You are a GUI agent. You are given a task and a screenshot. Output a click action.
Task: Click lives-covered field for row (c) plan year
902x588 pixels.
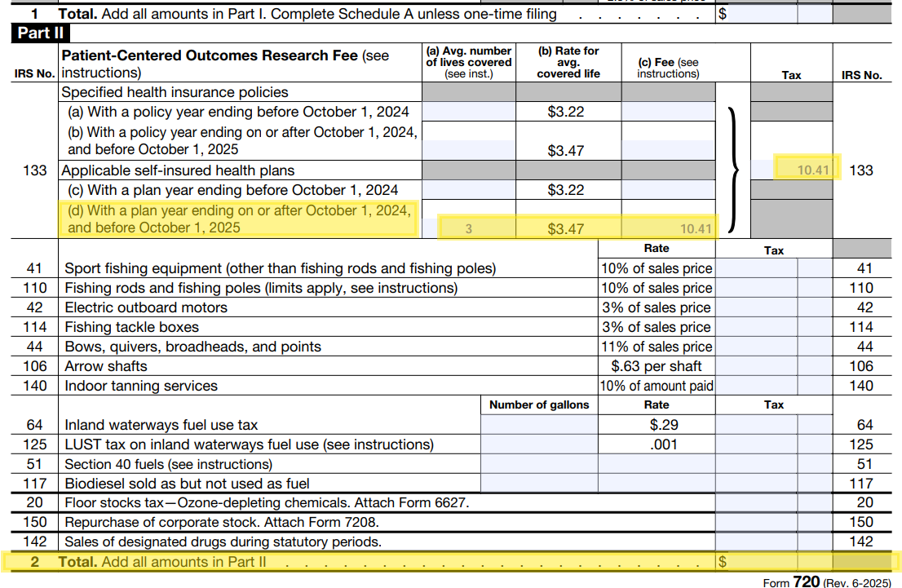[x=469, y=190]
